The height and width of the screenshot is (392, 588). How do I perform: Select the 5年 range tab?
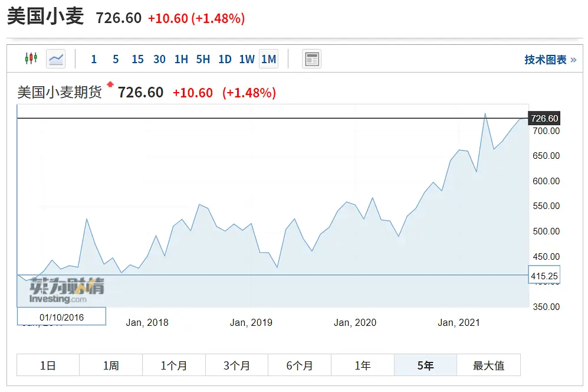(425, 365)
